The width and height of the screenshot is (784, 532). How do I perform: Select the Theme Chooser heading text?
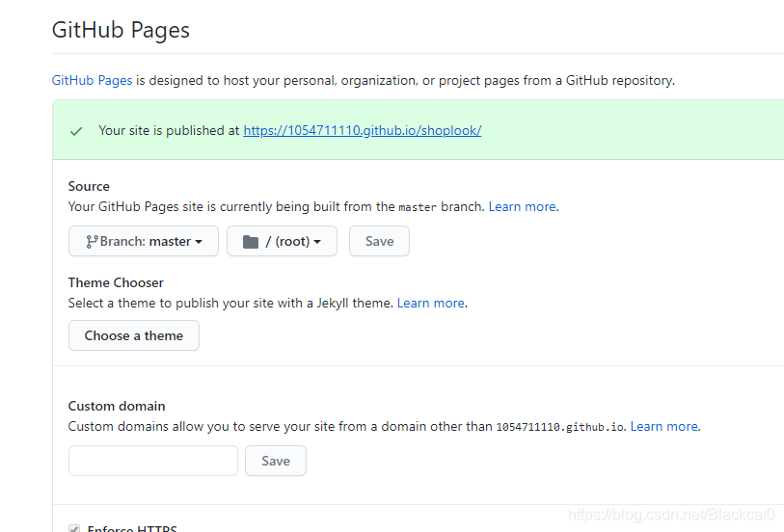click(x=116, y=282)
